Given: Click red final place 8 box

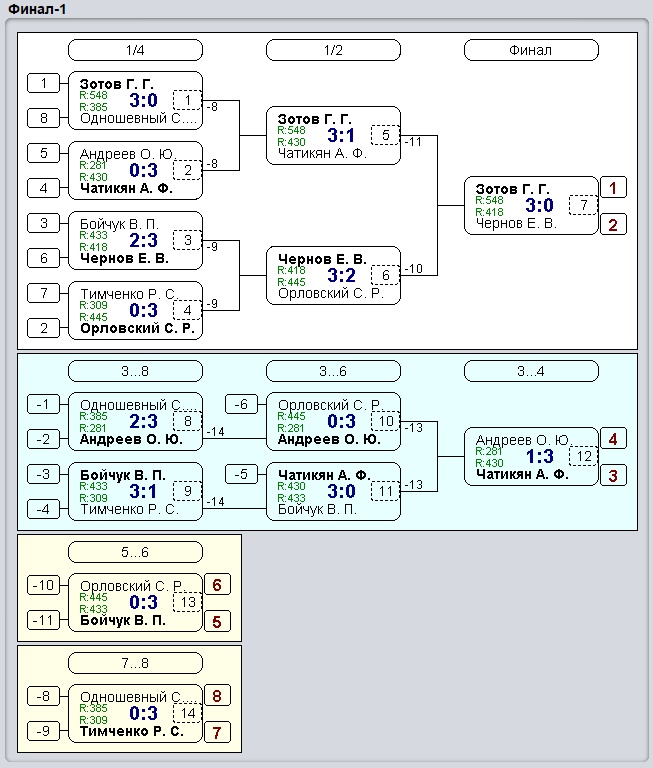Looking at the screenshot, I should tap(218, 696).
